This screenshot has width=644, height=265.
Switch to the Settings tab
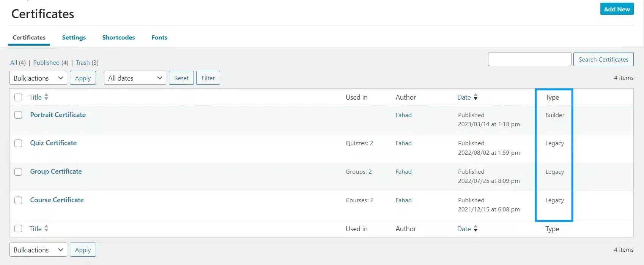pyautogui.click(x=74, y=37)
